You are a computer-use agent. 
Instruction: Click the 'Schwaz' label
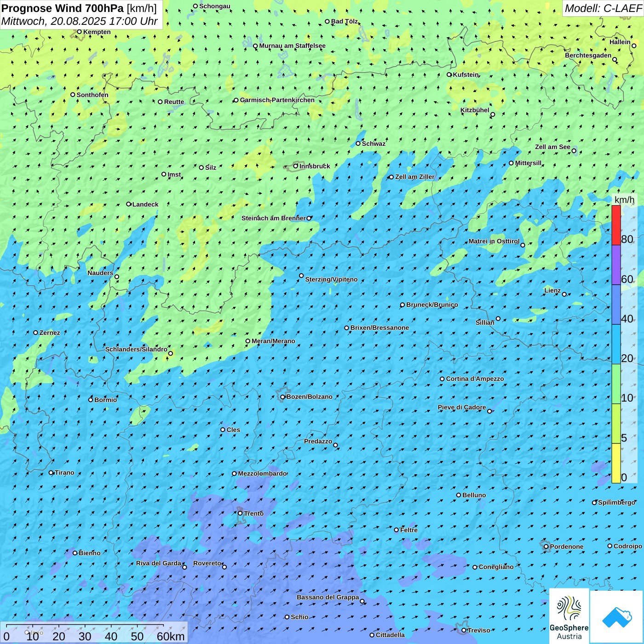374,144
